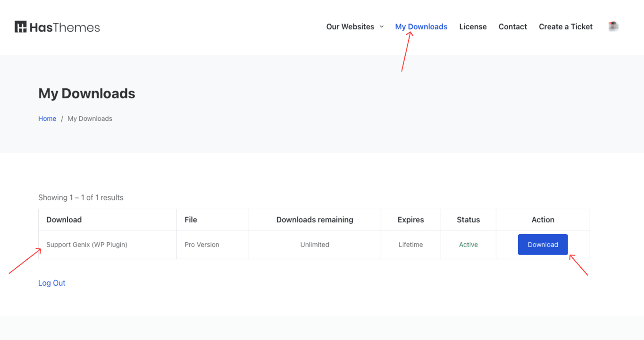Viewport: 644px width, 340px height.
Task: Click the Lifetime expiry value
Action: 410,244
